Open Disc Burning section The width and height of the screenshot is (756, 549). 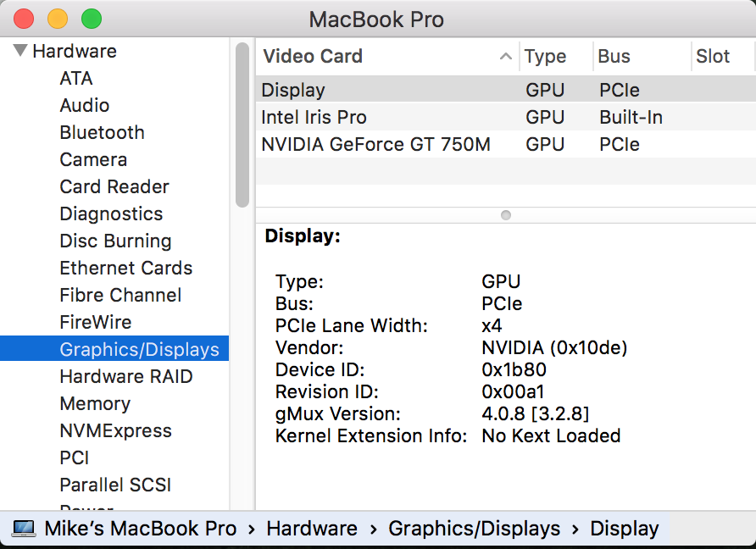coord(116,241)
